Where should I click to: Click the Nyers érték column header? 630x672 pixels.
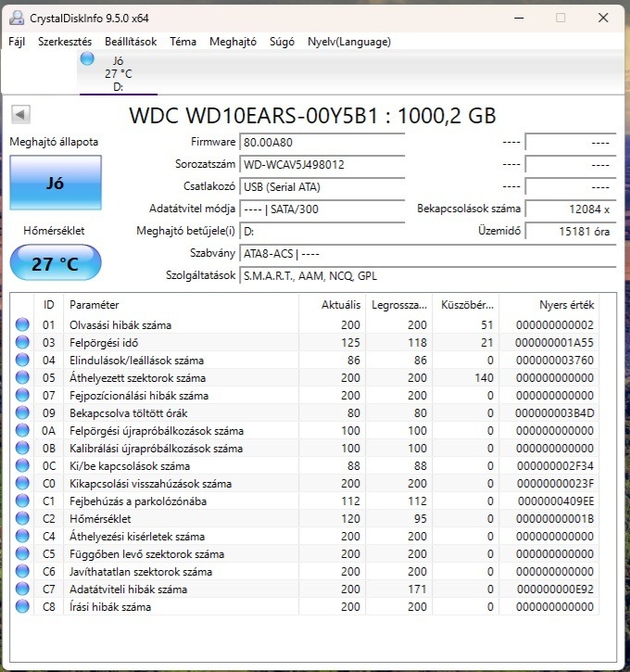pos(549,305)
